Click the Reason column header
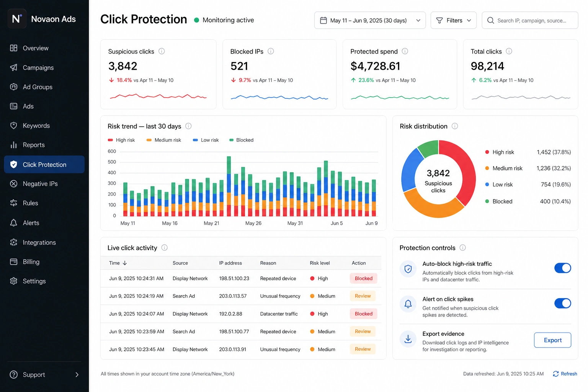This screenshot has height=392, width=588. point(268,263)
